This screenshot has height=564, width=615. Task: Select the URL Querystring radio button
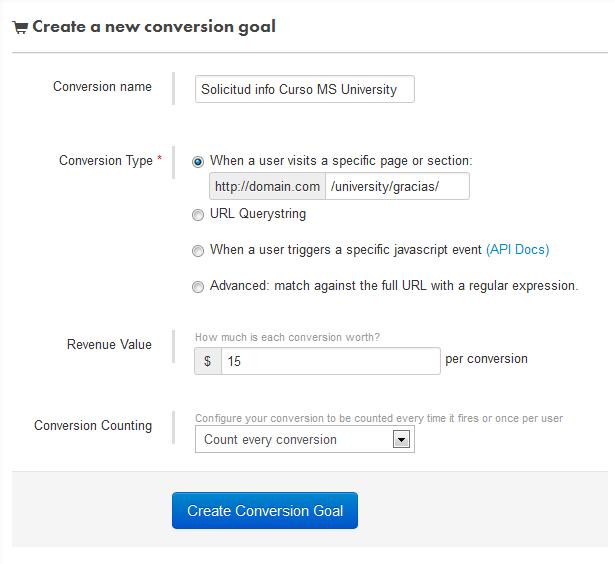pos(198,215)
